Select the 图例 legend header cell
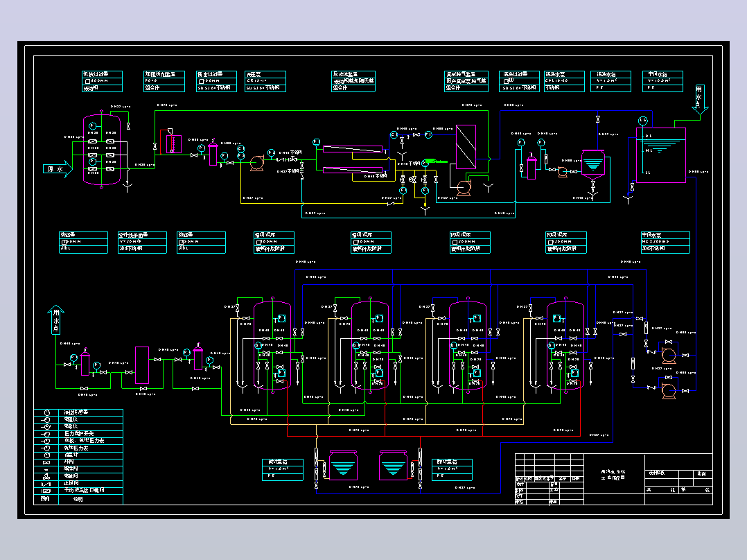This screenshot has width=747, height=560. [46, 499]
